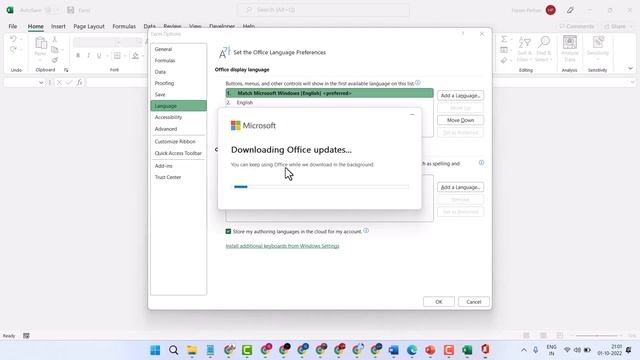Click Add a Language for display language
This screenshot has height=360, width=640.
460,96
